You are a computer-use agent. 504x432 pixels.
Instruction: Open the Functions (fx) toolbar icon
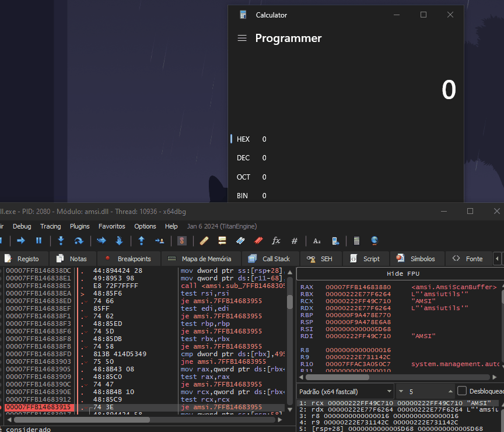coord(276,240)
